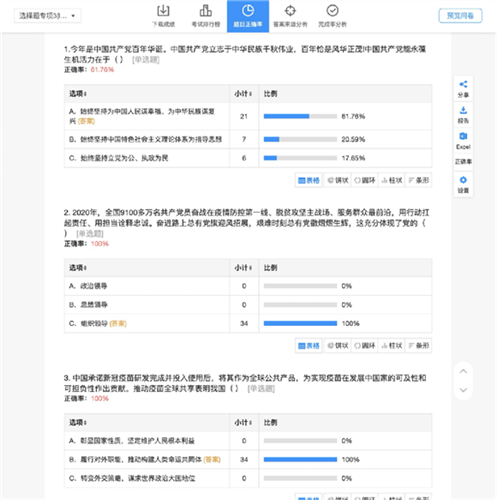Click the 17.65% progress bar for option C
Viewport: 497px width, 500px height.
tap(300, 158)
